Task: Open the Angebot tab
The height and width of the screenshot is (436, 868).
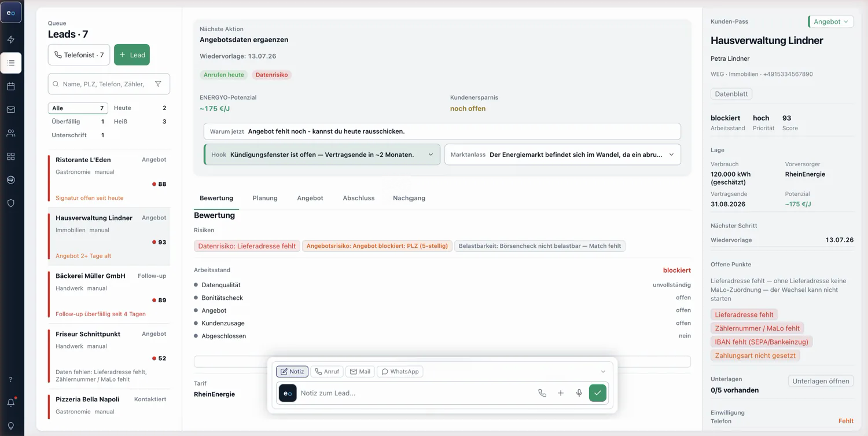Action: [x=310, y=198]
